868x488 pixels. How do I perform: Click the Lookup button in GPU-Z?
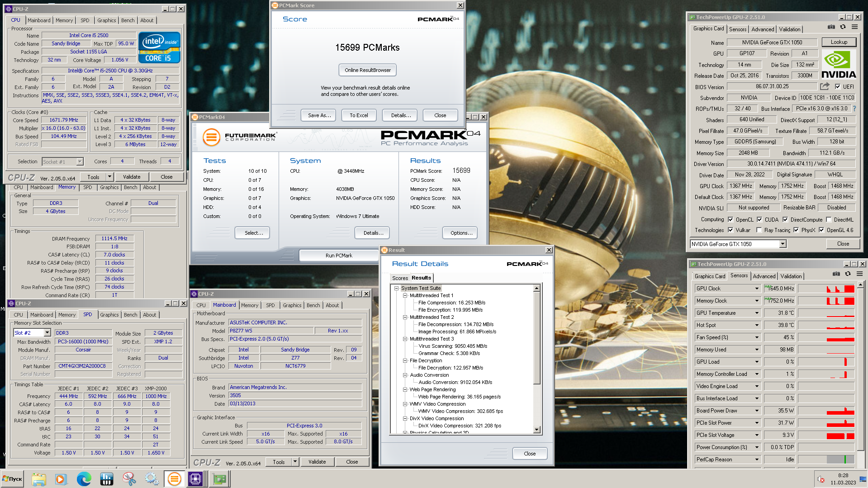point(839,42)
